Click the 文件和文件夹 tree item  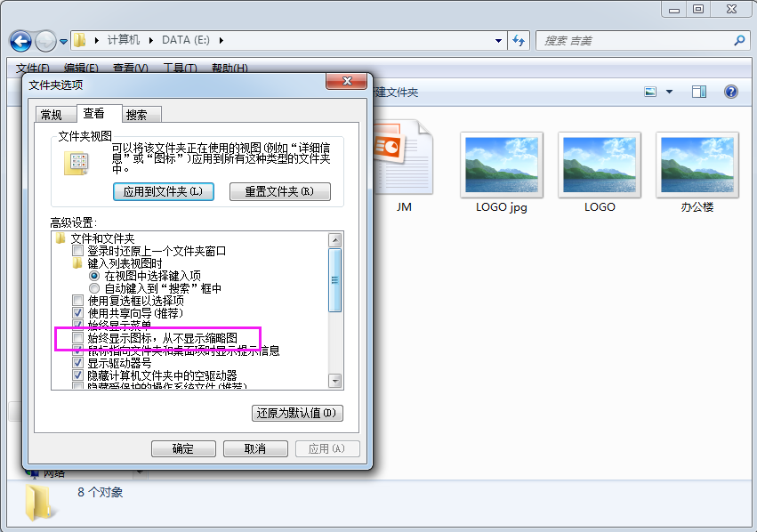coord(102,238)
